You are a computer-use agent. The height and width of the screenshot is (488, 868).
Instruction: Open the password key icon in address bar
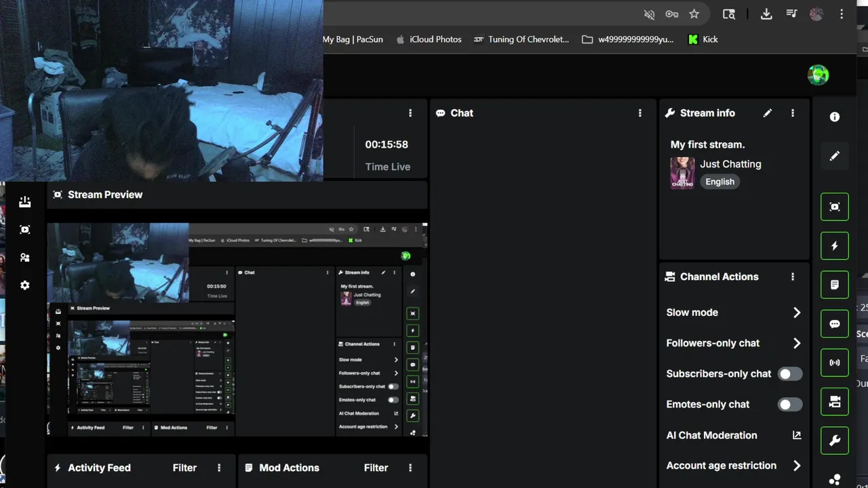click(x=671, y=14)
